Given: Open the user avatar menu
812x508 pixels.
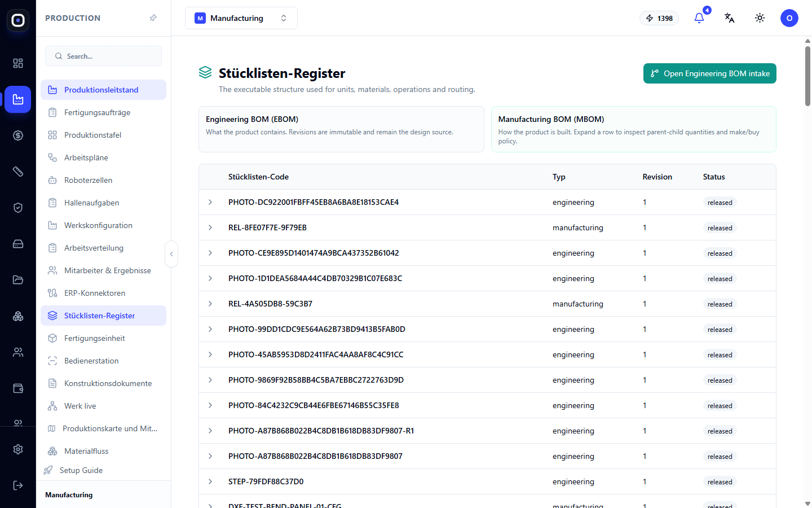Looking at the screenshot, I should [789, 18].
